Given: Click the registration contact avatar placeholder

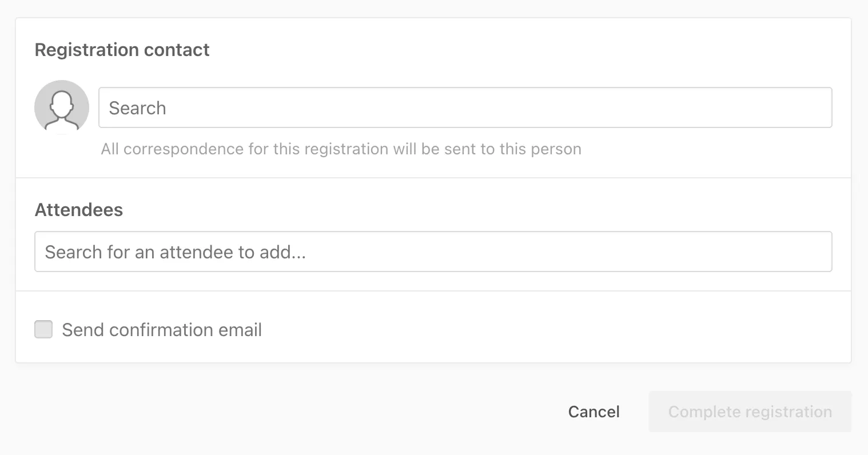Looking at the screenshot, I should click(62, 107).
